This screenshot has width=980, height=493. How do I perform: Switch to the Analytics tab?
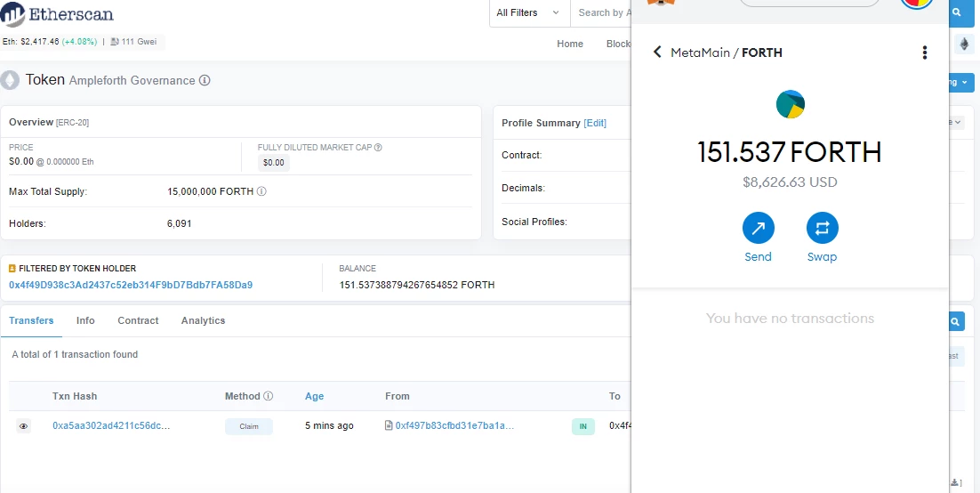(x=203, y=320)
